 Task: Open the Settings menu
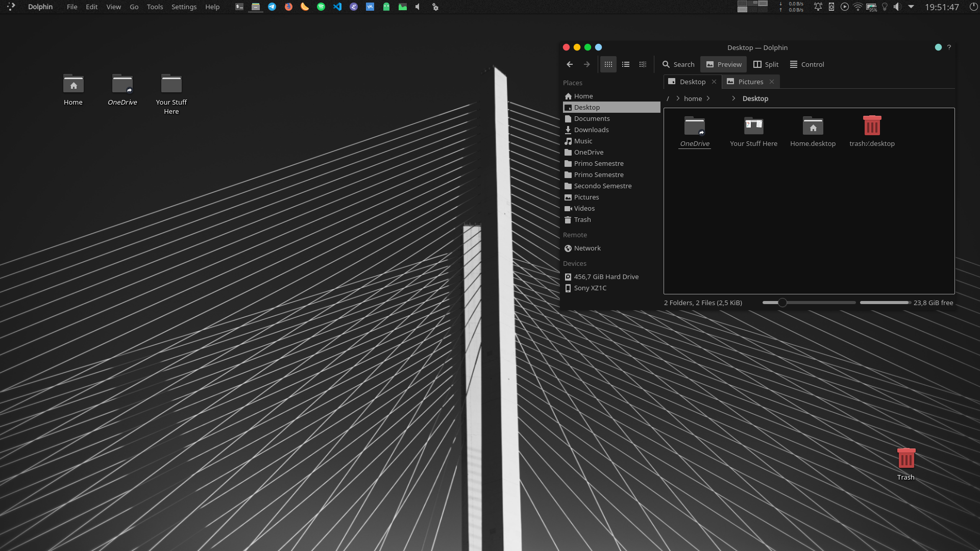coord(184,7)
